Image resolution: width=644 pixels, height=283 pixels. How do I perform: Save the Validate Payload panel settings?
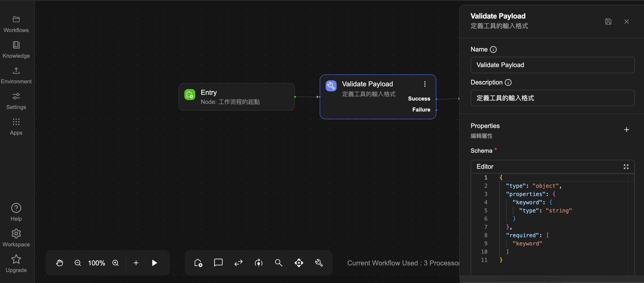[608, 22]
